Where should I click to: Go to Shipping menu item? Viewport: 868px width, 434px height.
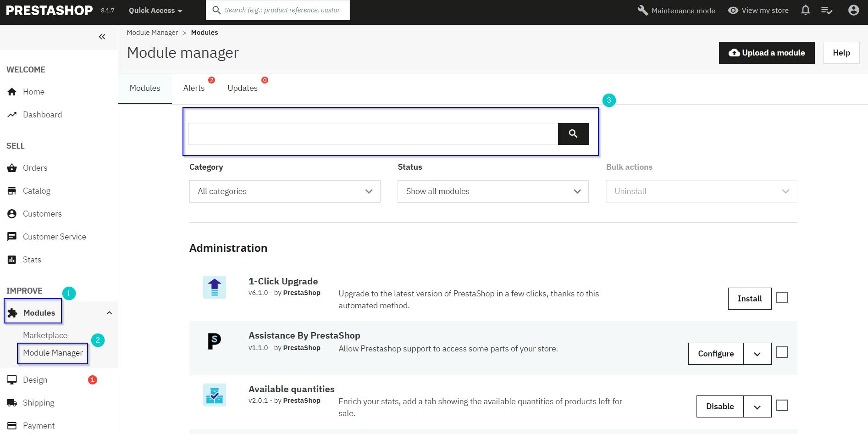(39, 403)
